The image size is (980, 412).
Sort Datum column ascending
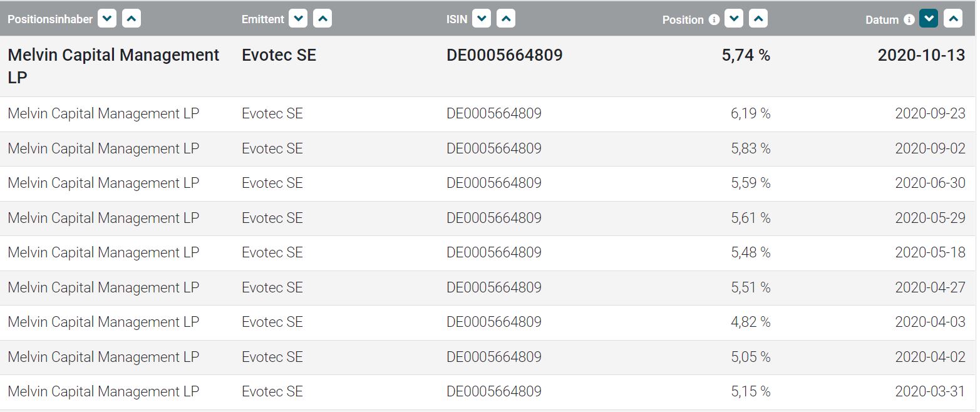pyautogui.click(x=953, y=19)
